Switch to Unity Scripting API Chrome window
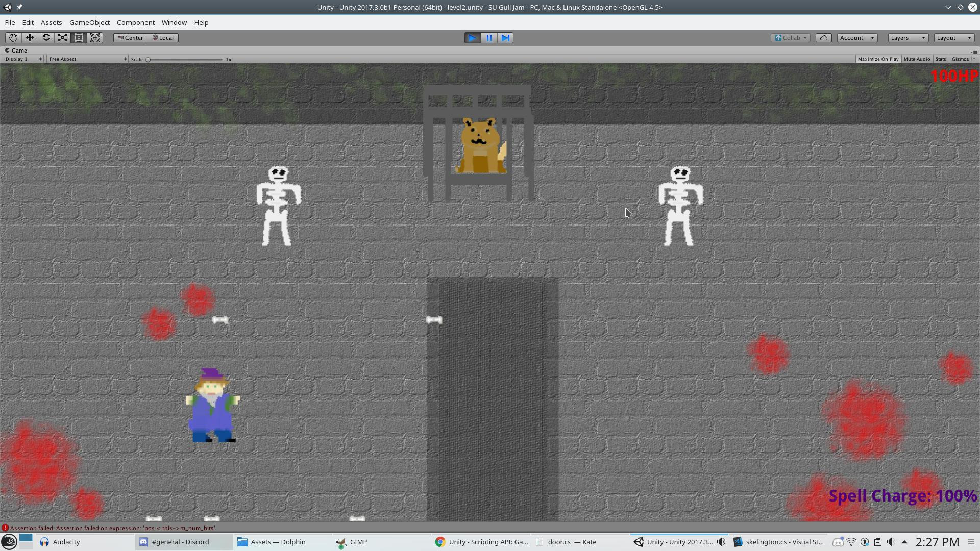The height and width of the screenshot is (551, 980). (481, 542)
